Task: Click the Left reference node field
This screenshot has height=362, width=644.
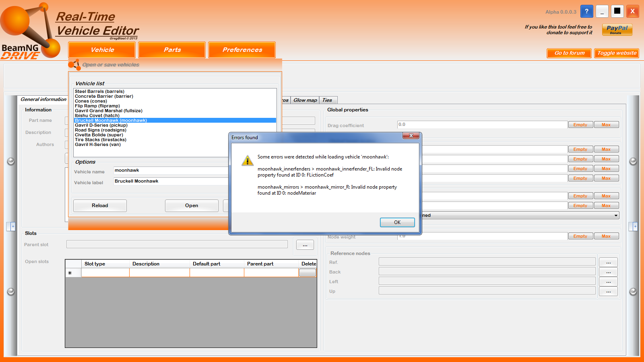Action: pos(487,281)
